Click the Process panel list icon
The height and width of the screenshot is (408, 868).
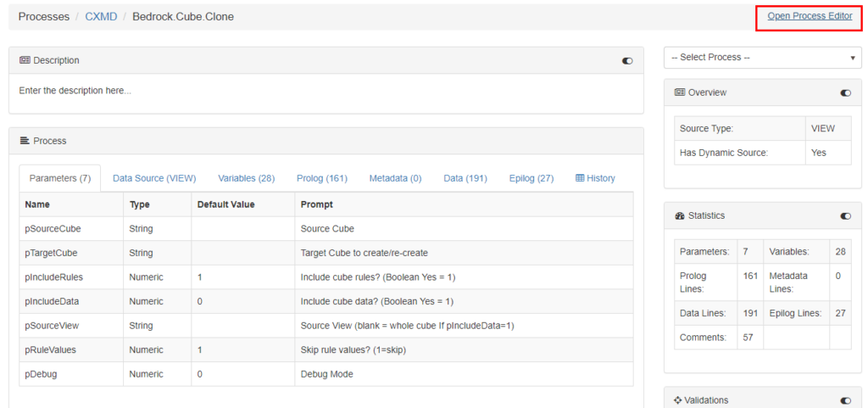pos(25,141)
